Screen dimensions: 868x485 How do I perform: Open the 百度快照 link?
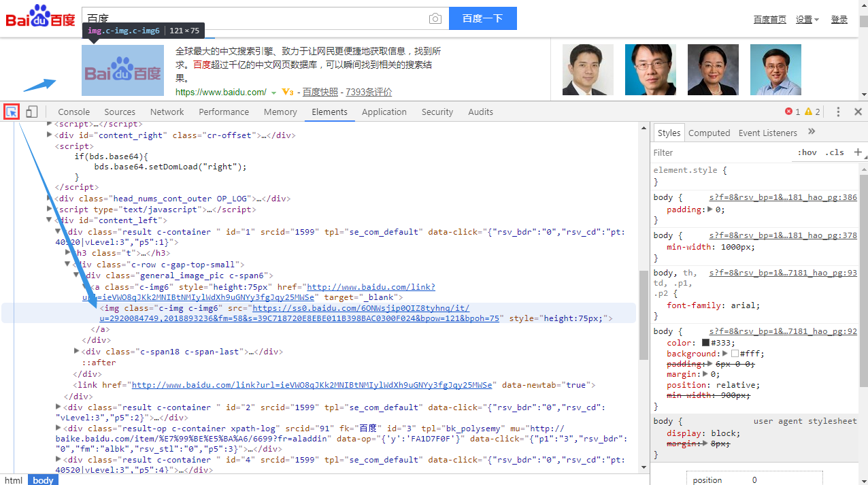coord(320,92)
